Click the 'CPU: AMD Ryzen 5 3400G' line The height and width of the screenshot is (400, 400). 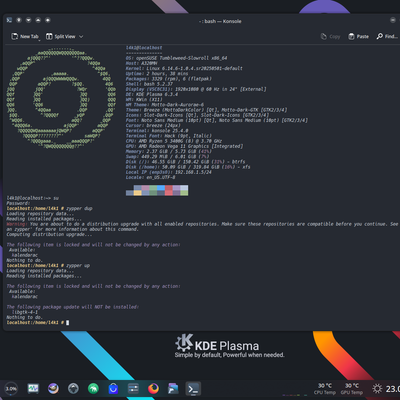pyautogui.click(x=174, y=141)
